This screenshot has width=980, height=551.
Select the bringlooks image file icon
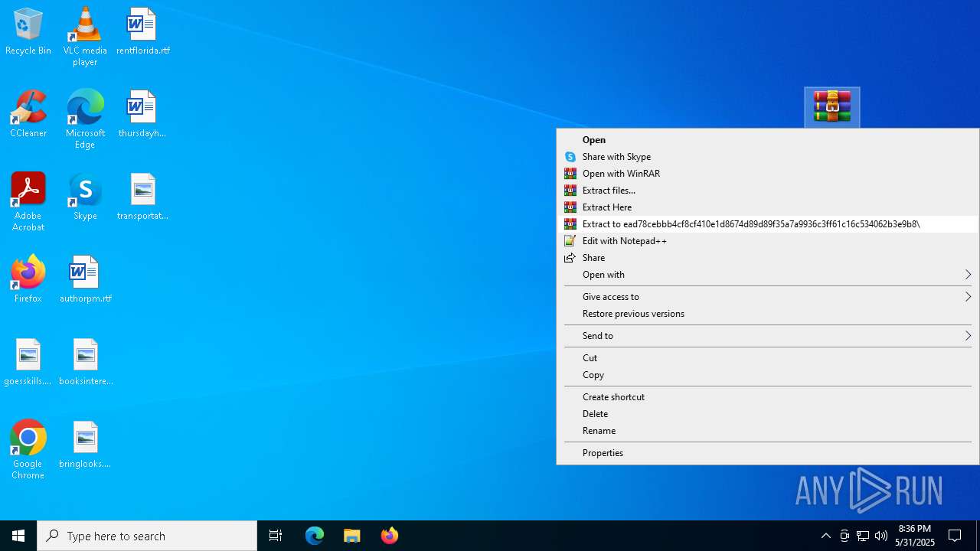tap(85, 445)
